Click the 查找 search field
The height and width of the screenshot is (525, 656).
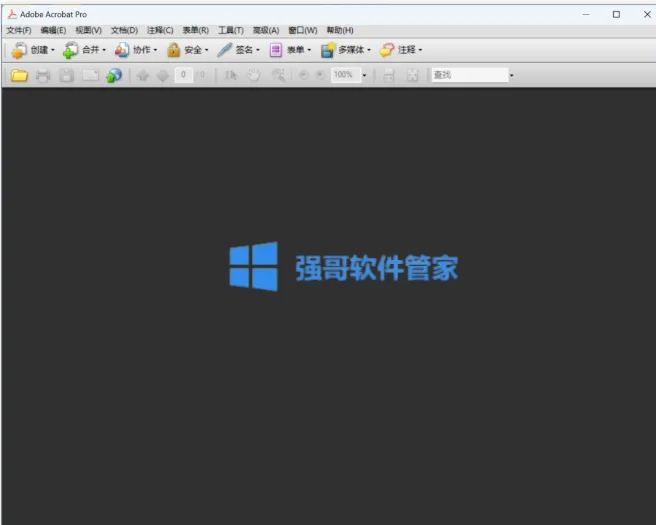(x=470, y=75)
